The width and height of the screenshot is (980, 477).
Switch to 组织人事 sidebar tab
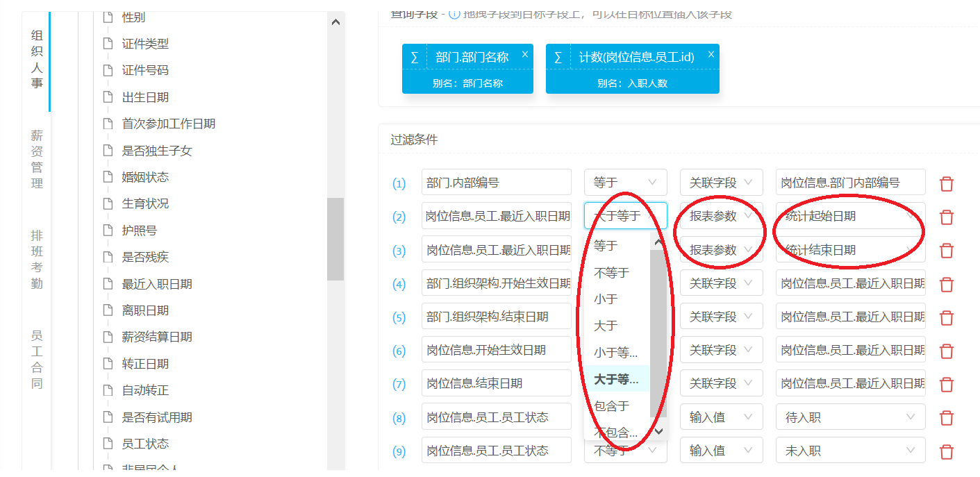pos(37,58)
